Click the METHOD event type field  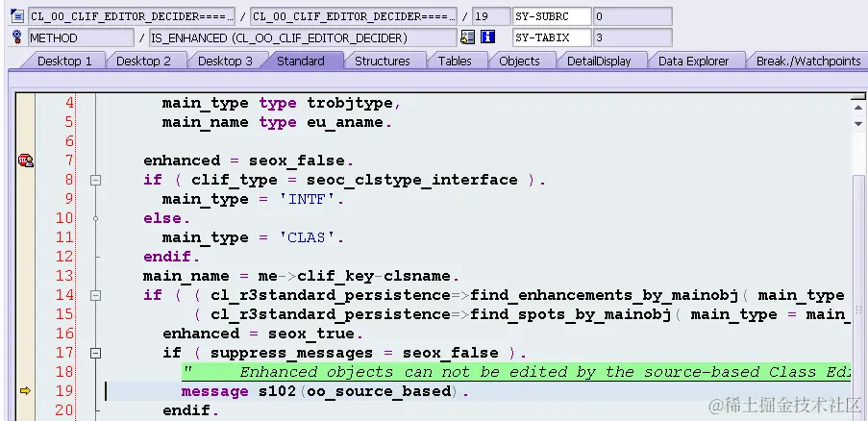coord(81,37)
